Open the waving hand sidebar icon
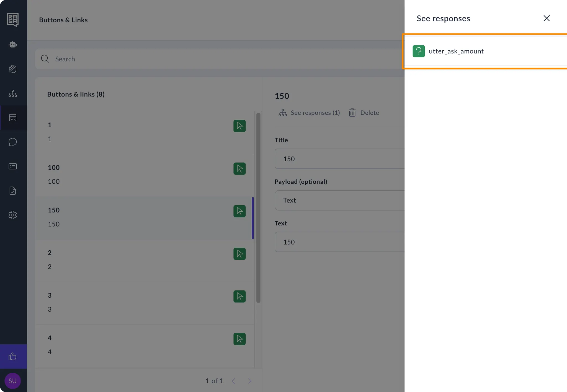The image size is (567, 392). (13, 69)
